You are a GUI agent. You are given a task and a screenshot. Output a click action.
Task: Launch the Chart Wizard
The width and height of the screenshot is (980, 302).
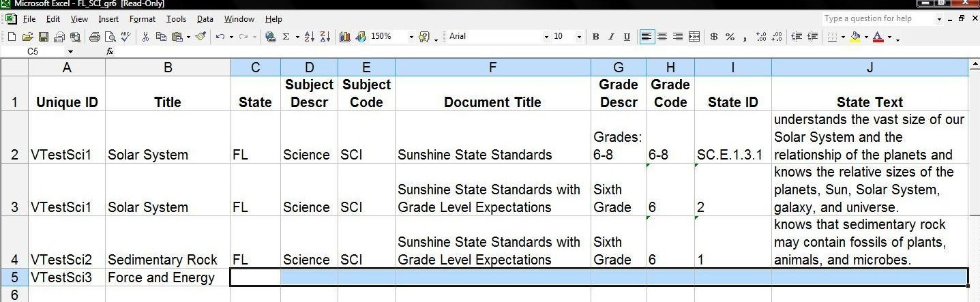pyautogui.click(x=344, y=37)
